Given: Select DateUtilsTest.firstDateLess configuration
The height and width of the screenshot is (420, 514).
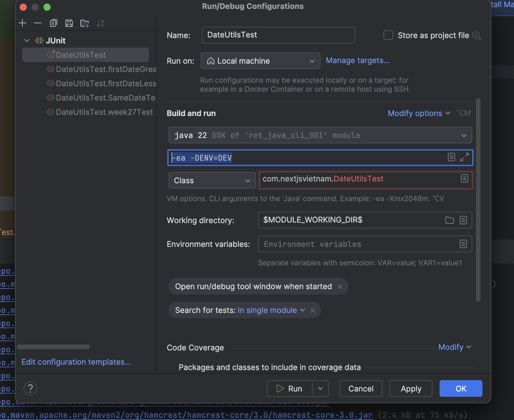Looking at the screenshot, I should [101, 84].
